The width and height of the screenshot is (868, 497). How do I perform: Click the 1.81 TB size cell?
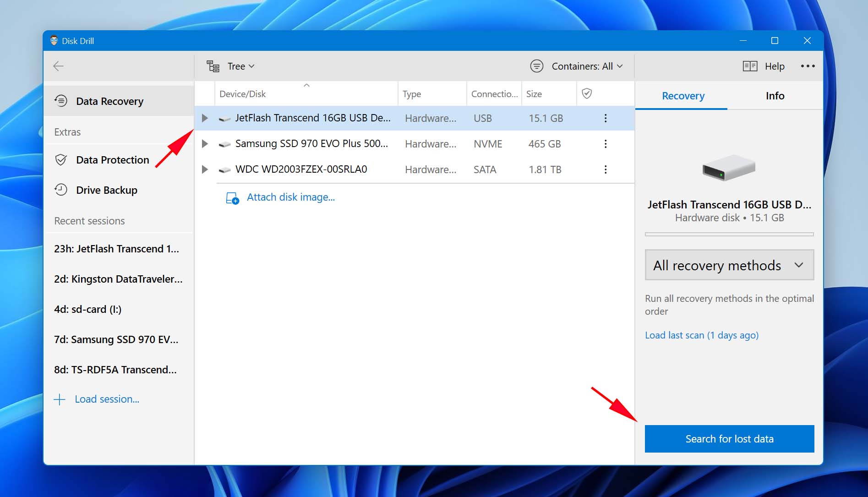coord(545,169)
